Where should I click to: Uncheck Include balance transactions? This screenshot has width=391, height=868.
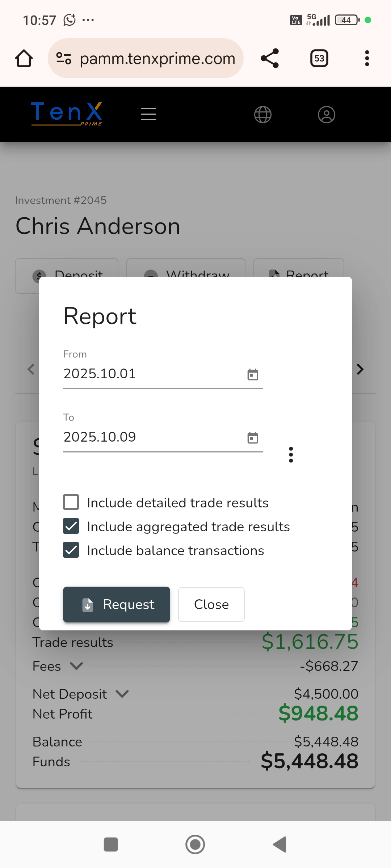click(71, 550)
